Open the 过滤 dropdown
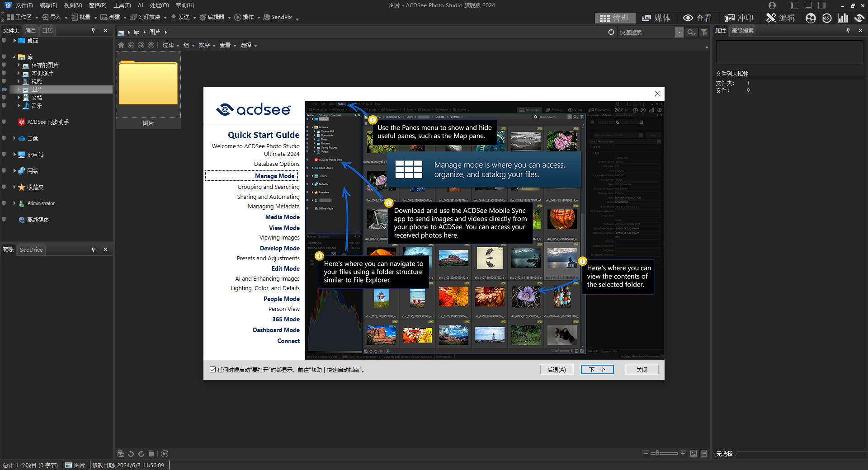The height and width of the screenshot is (470, 868). [170, 45]
